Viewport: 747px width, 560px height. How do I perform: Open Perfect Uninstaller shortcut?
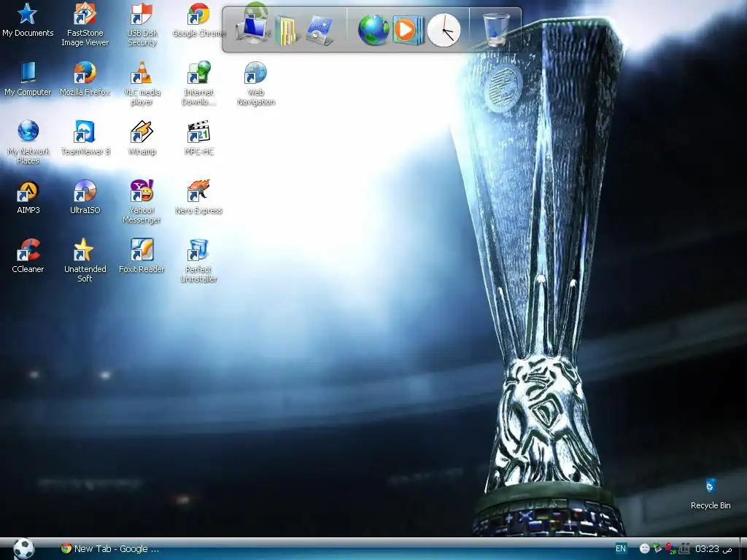(198, 261)
